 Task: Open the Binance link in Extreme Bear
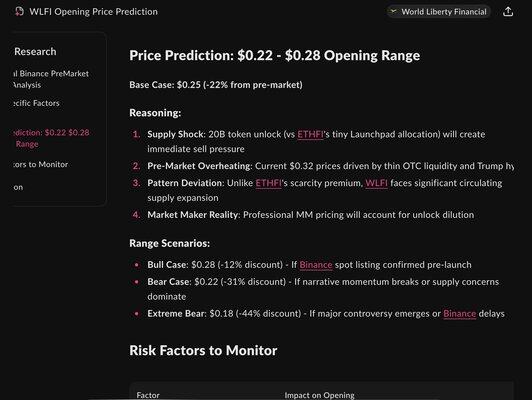click(459, 314)
